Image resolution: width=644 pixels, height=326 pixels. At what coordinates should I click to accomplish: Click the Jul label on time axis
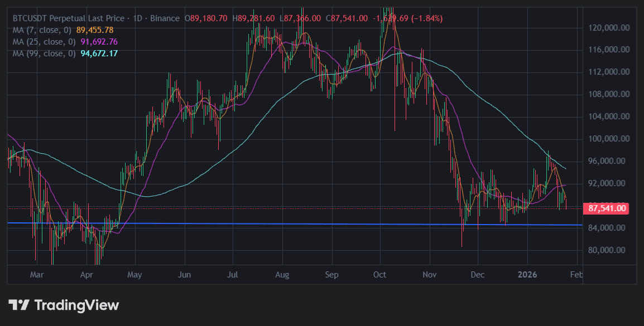pos(233,274)
